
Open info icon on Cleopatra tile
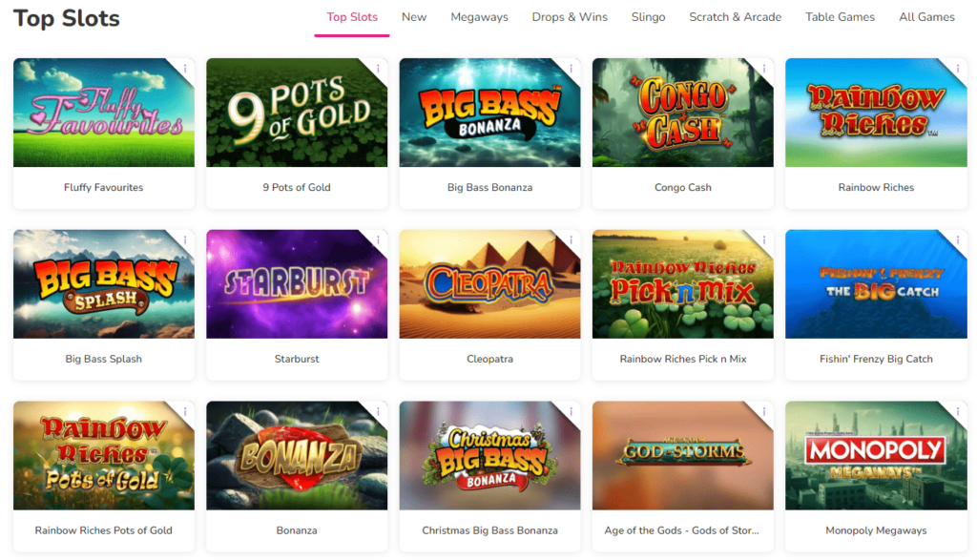[572, 239]
